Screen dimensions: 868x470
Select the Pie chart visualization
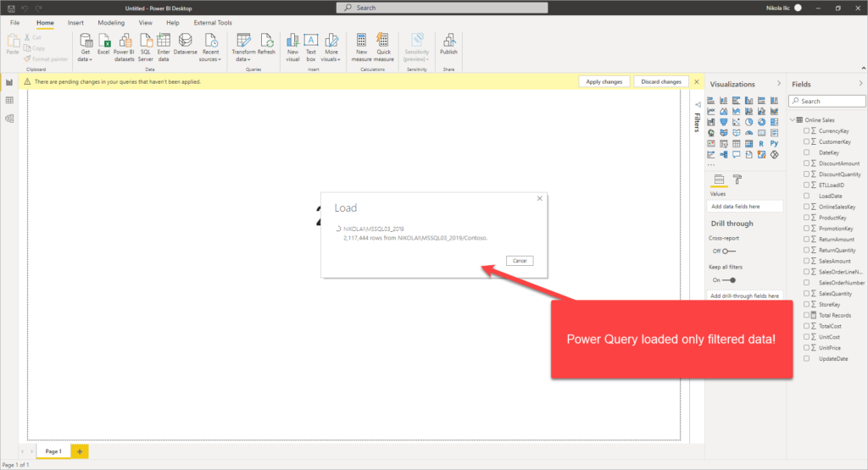tap(749, 122)
